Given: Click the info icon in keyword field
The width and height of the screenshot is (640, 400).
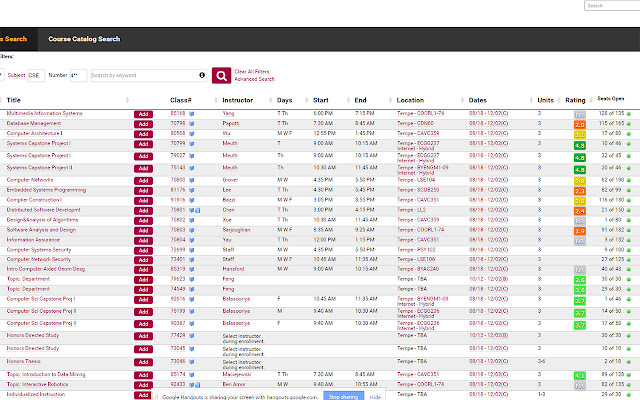Looking at the screenshot, I should click(202, 75).
